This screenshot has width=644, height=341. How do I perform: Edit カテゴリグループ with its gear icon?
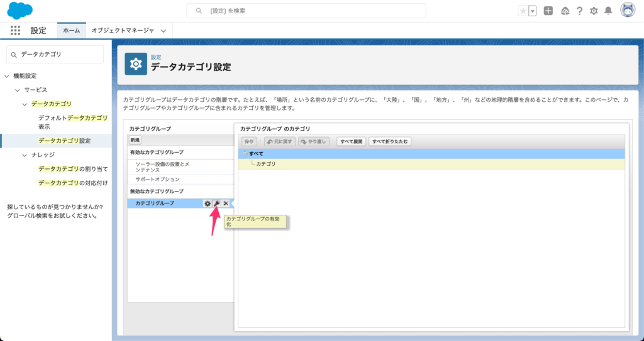click(x=208, y=203)
